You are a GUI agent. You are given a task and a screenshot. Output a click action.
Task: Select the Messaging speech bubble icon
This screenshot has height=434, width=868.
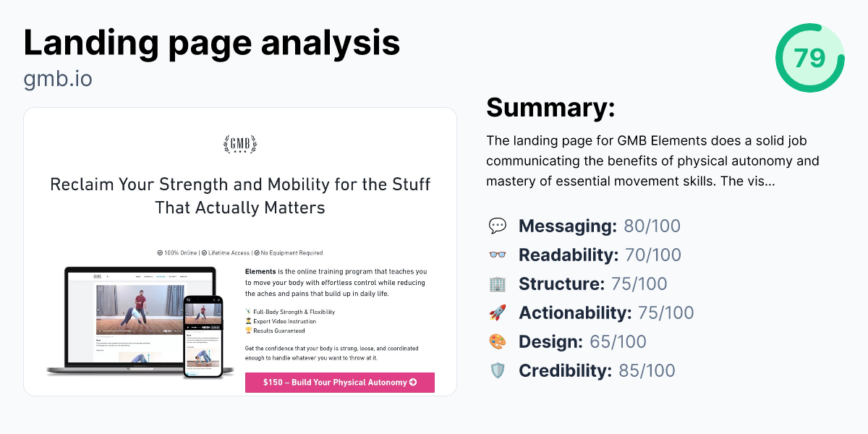(x=497, y=226)
